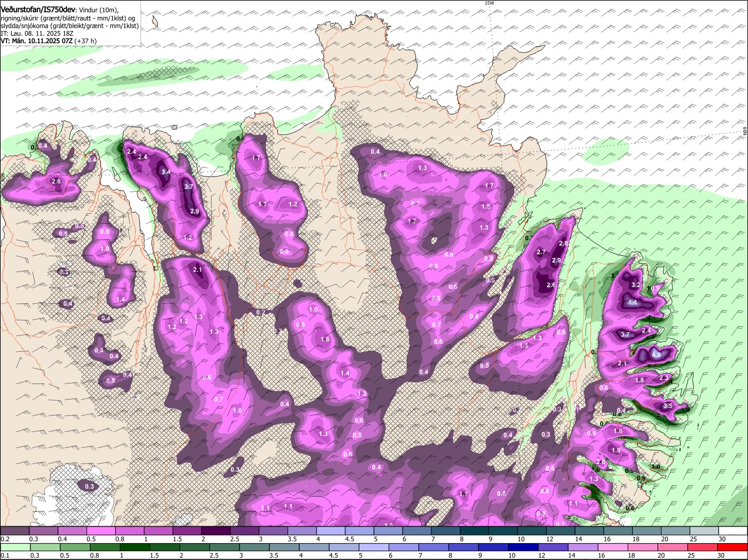Click the VT: Mán. 10.11.2025 07Z valid time
Screen dimensions: 748x560
(x=36, y=41)
